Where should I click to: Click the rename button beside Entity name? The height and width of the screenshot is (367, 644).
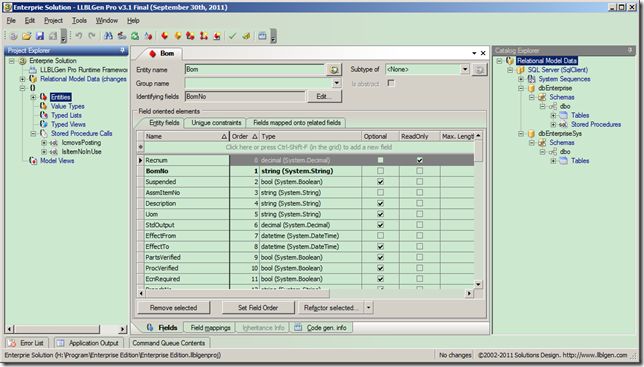click(x=334, y=69)
